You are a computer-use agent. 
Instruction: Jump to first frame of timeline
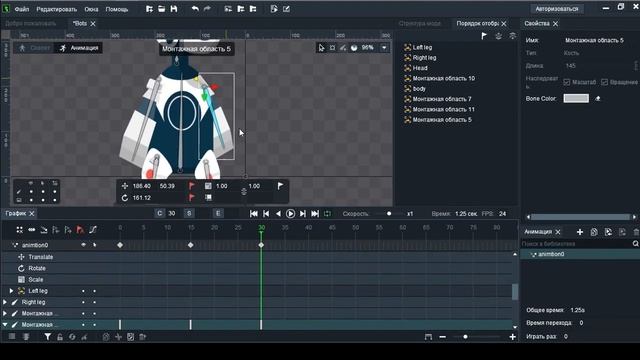click(253, 213)
